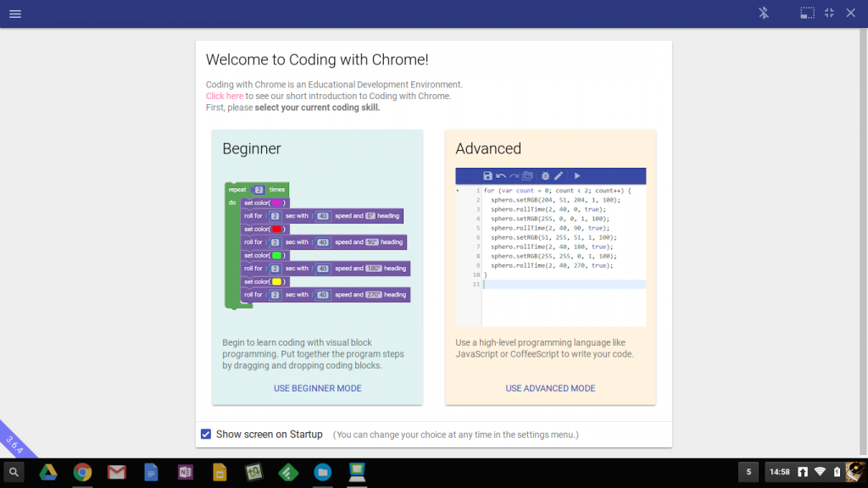Click the exit fullscreen icon in the top bar
The height and width of the screenshot is (488, 868).
click(x=829, y=13)
